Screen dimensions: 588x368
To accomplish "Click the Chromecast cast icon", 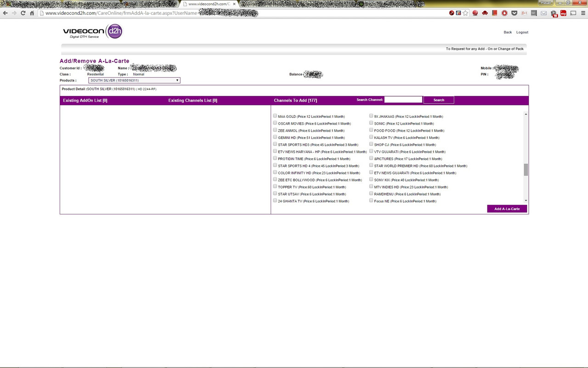I will pyautogui.click(x=573, y=13).
